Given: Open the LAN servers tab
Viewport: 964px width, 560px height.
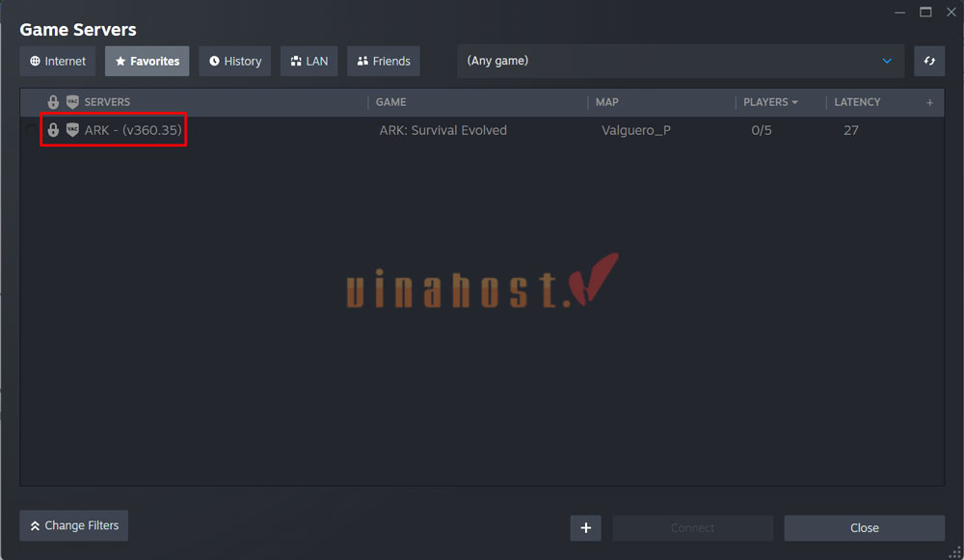Looking at the screenshot, I should tap(308, 61).
